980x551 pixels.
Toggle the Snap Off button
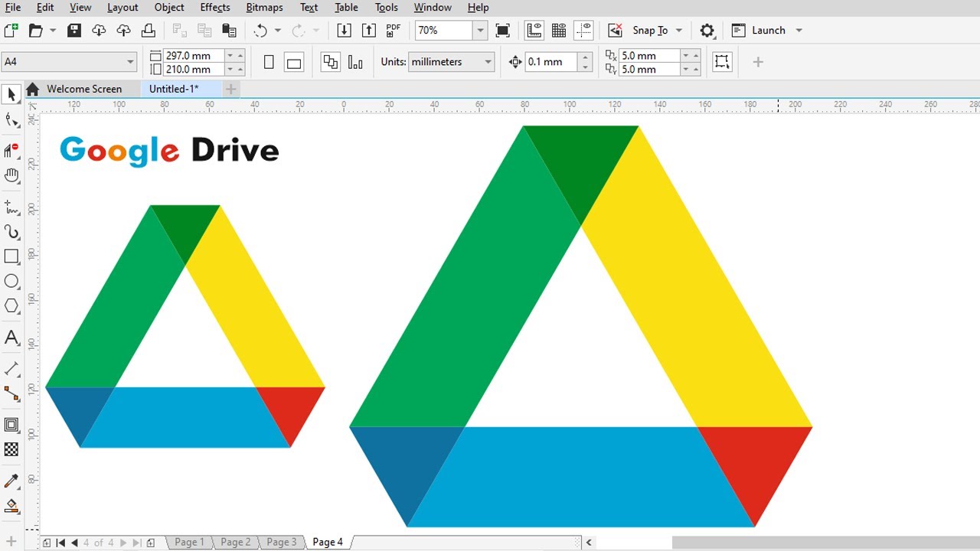click(615, 31)
